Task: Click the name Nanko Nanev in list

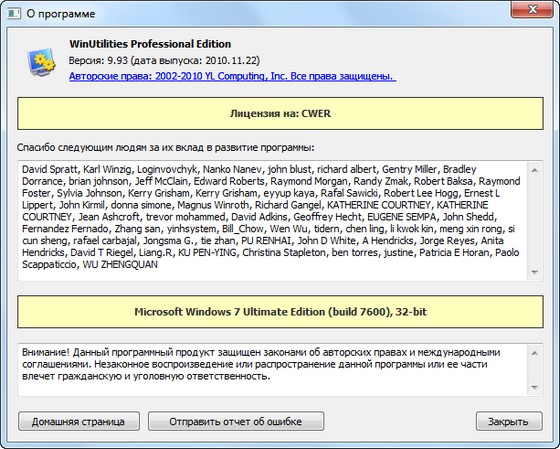Action: [232, 169]
